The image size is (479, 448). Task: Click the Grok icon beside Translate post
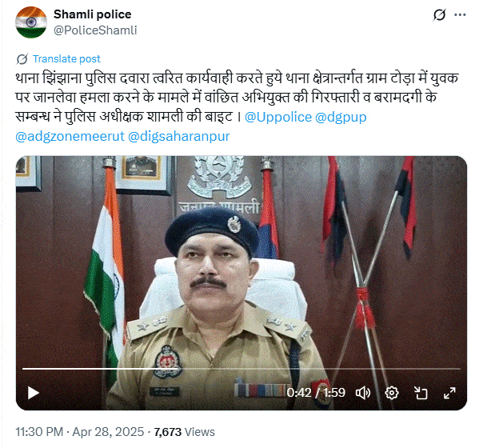pyautogui.click(x=22, y=59)
